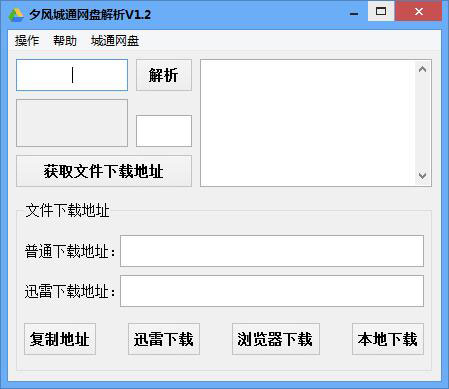
Task: Focus the input field left of 解析
Action: pos(72,75)
